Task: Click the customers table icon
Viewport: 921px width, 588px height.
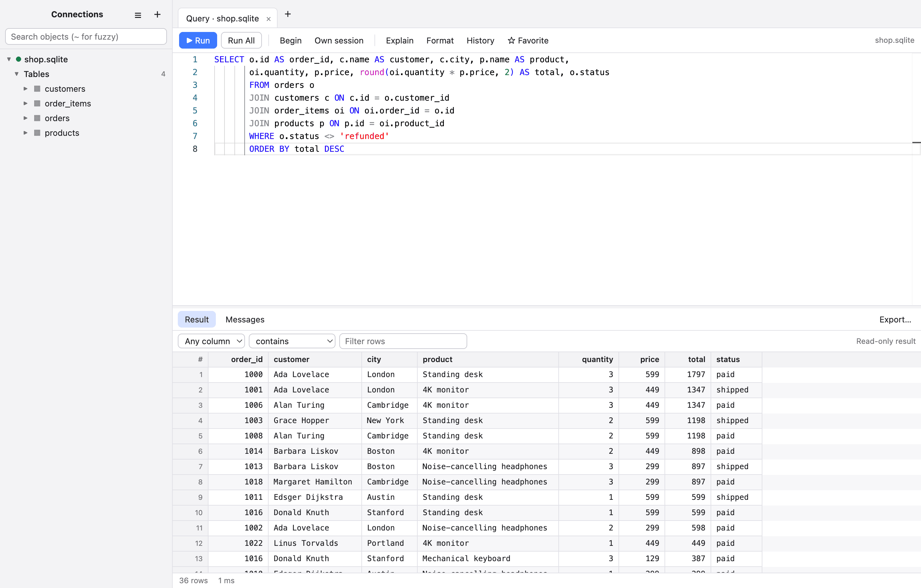Action: (37, 89)
